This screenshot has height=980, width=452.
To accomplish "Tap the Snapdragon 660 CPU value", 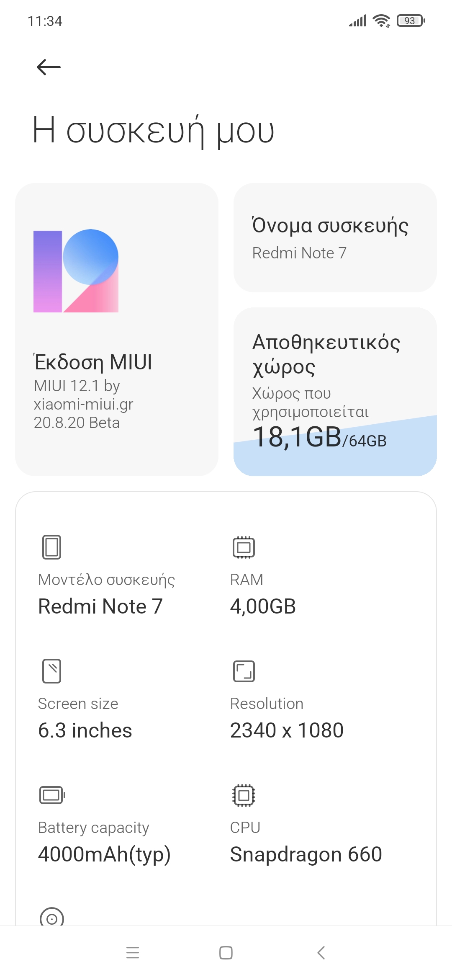I will pos(306,854).
